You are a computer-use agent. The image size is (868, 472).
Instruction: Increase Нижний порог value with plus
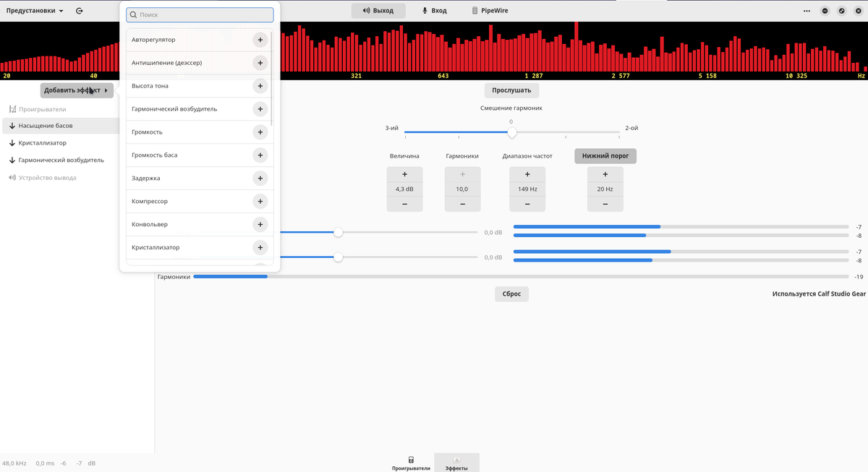coord(605,174)
